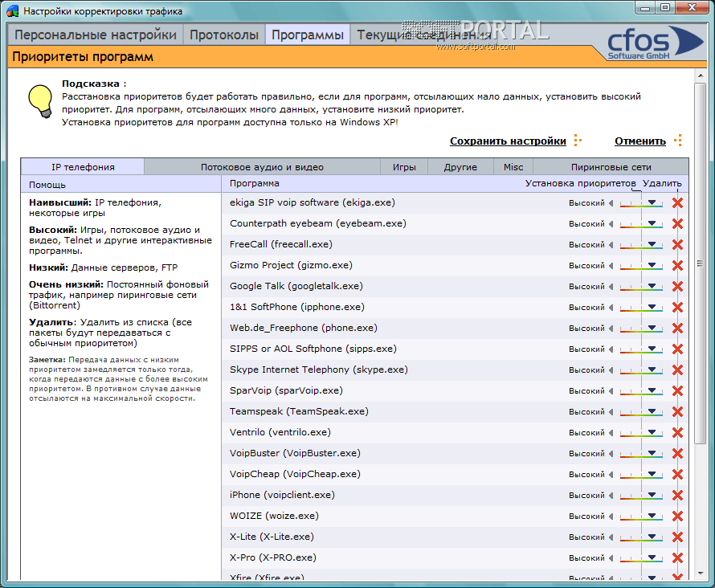Viewport: 715px width, 588px height.
Task: Click the cFos Software GmbH logo
Action: (x=655, y=43)
